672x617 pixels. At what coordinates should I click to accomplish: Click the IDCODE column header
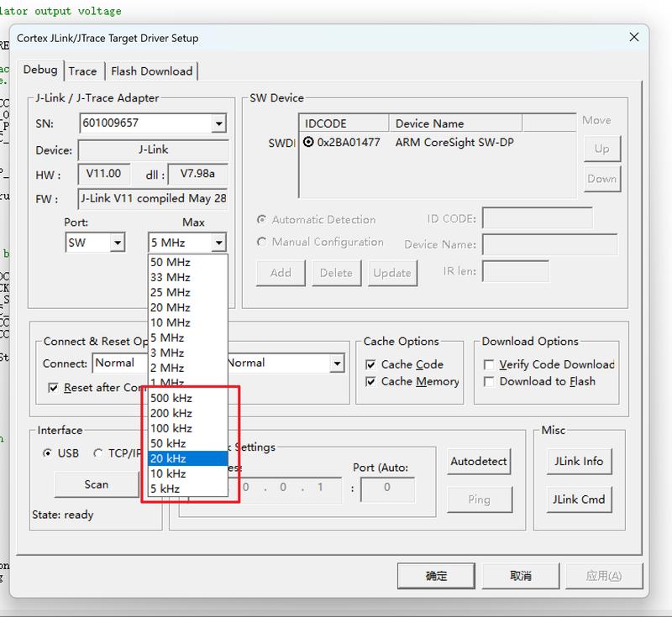pyautogui.click(x=344, y=123)
